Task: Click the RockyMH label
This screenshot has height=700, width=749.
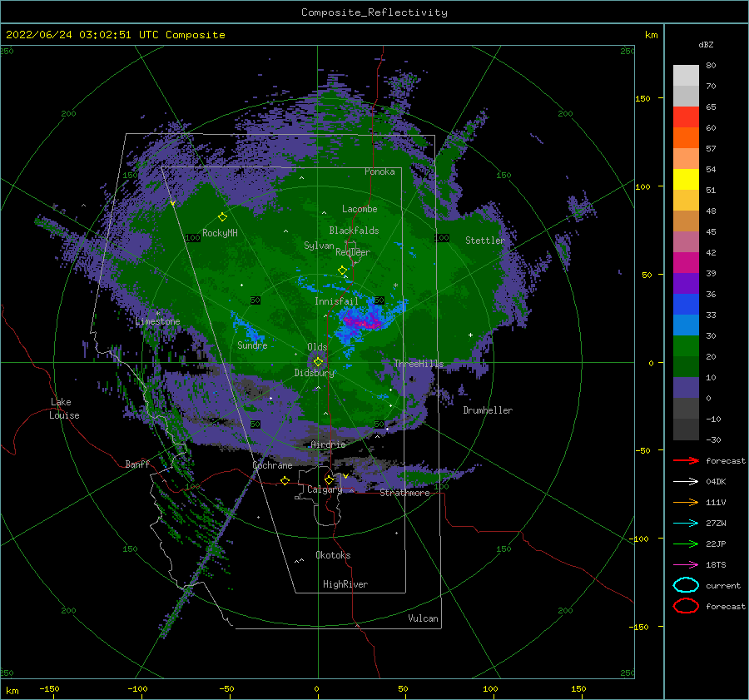Action: 220,233
